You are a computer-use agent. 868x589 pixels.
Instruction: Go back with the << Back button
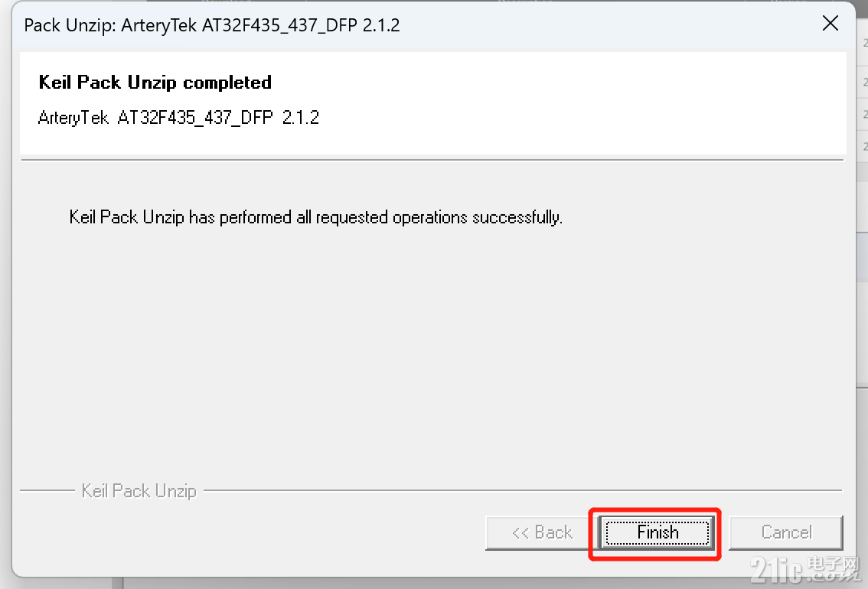tap(542, 532)
